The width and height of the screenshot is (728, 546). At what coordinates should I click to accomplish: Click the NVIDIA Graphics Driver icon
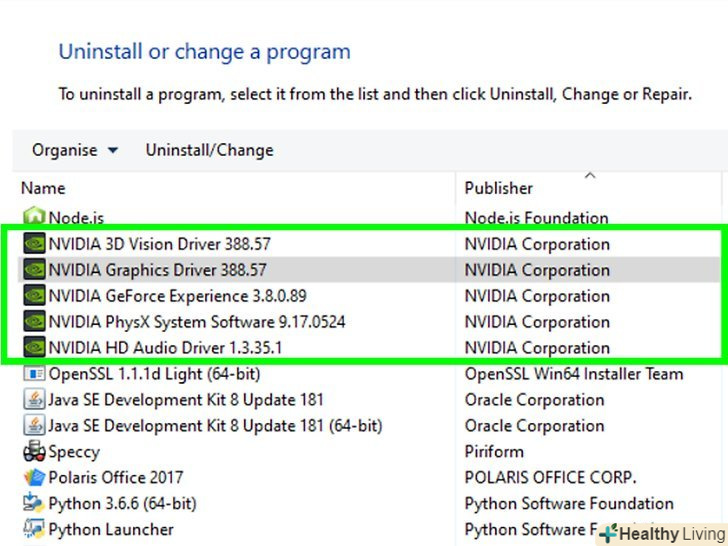[34, 270]
